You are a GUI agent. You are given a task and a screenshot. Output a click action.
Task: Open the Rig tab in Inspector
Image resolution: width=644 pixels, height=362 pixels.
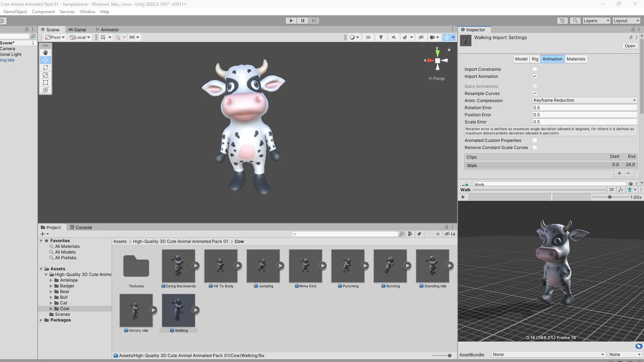pyautogui.click(x=535, y=59)
